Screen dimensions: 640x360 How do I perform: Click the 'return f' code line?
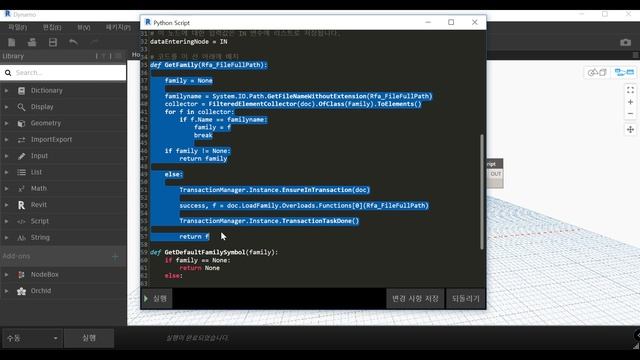(194, 237)
